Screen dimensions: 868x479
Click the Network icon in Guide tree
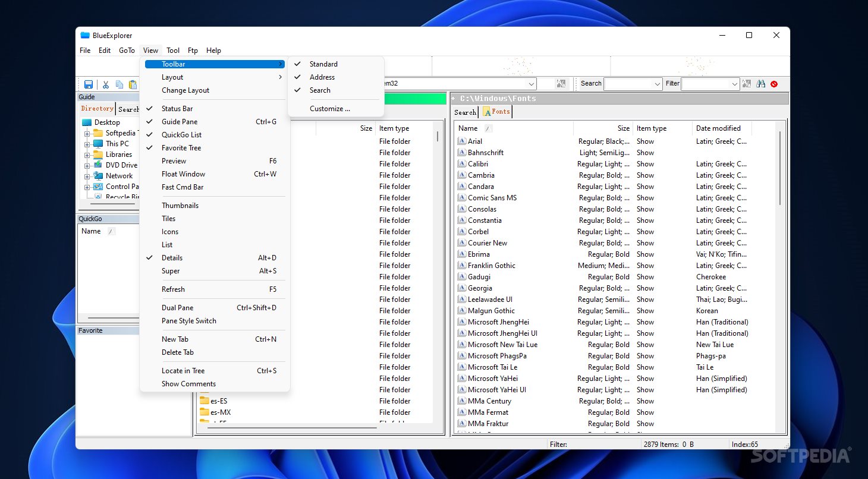tap(98, 176)
